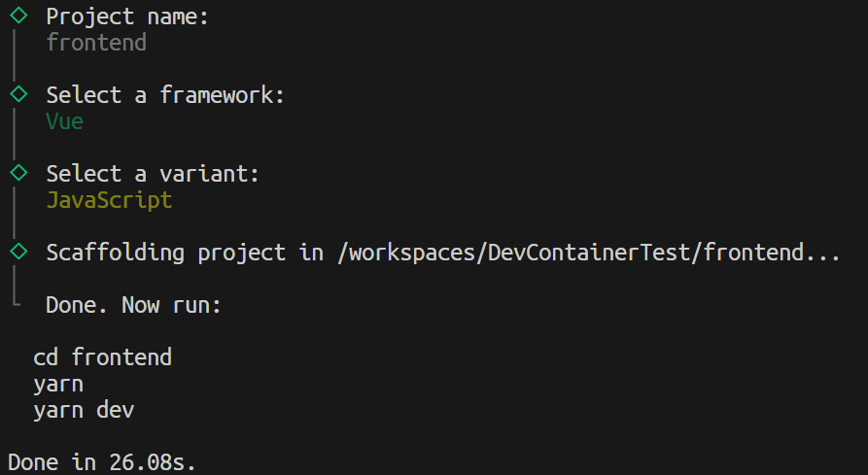
Task: Click the yellow "JavaScript" variant answer
Action: (109, 200)
